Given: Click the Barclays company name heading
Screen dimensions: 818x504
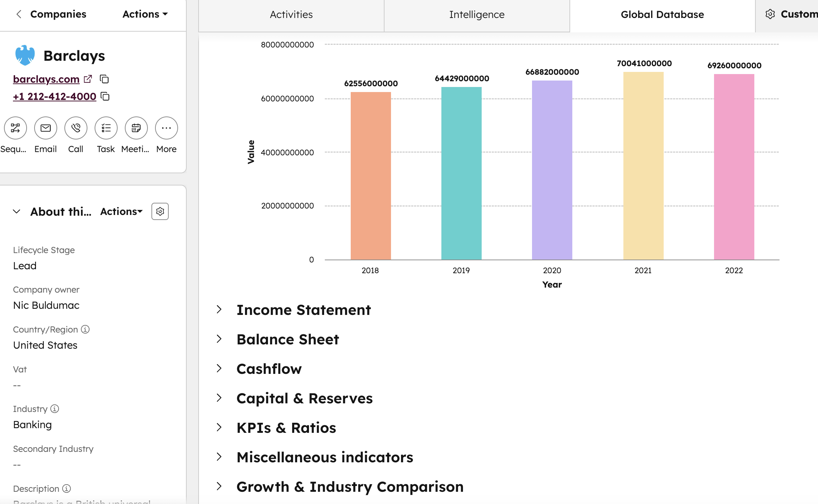Looking at the screenshot, I should click(x=74, y=56).
